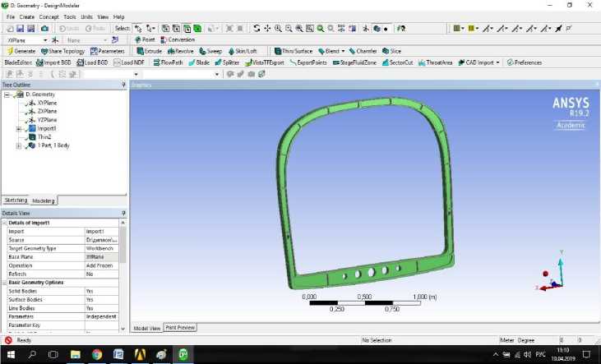Activate the New Selection cursor tool

tap(138, 29)
